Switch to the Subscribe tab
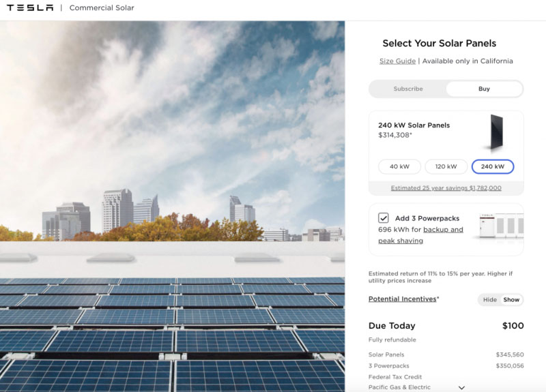This screenshot has height=392, width=546. pos(408,89)
